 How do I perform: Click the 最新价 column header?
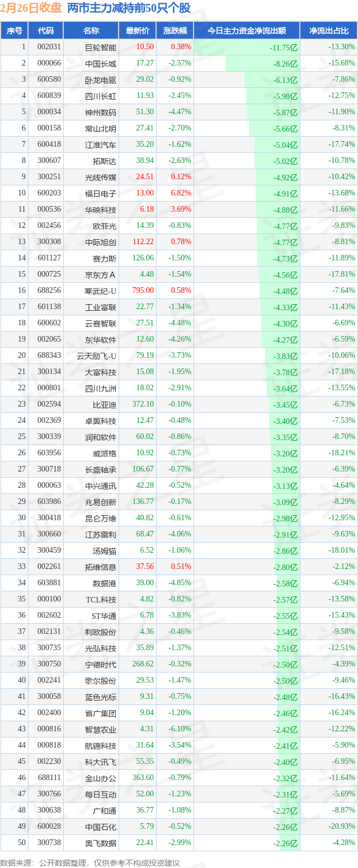click(138, 31)
